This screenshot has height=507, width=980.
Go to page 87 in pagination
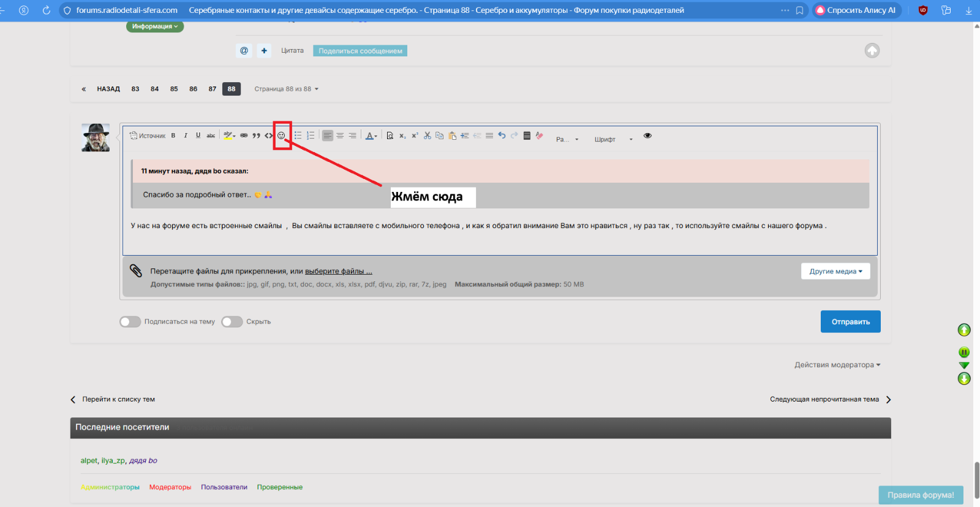(x=212, y=89)
